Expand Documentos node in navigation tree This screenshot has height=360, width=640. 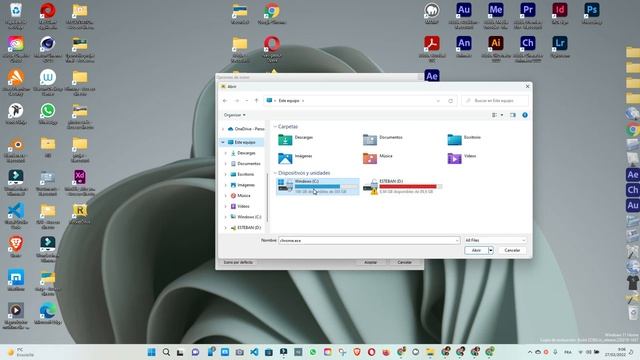click(226, 164)
